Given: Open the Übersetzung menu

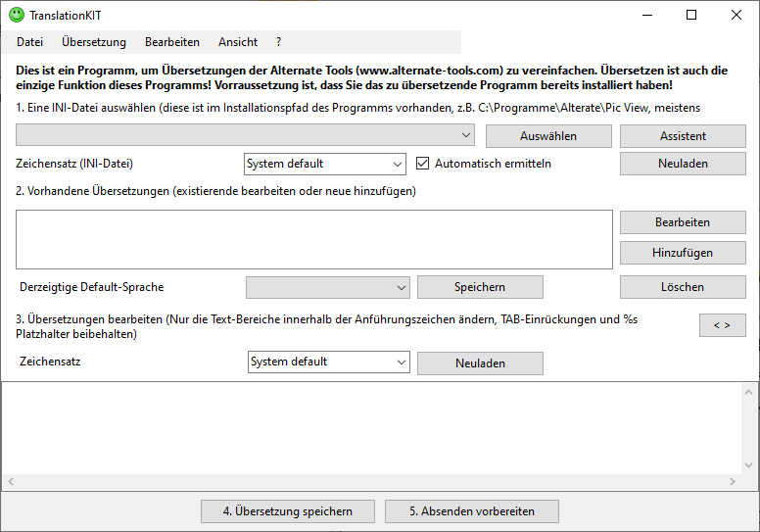Looking at the screenshot, I should (x=94, y=42).
